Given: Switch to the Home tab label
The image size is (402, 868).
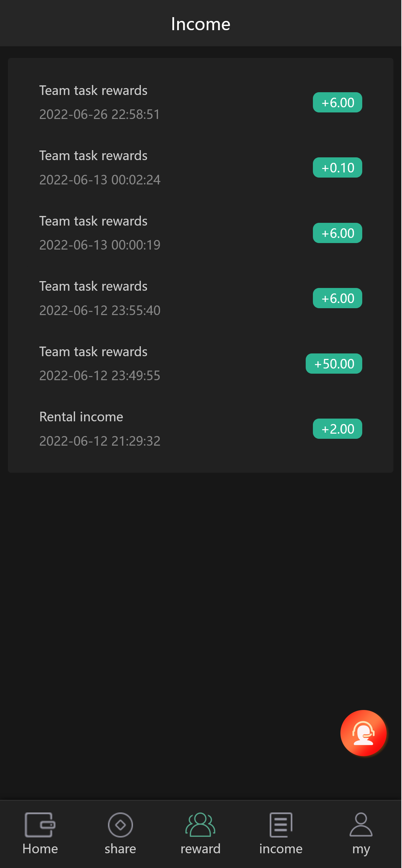Looking at the screenshot, I should point(40,849).
